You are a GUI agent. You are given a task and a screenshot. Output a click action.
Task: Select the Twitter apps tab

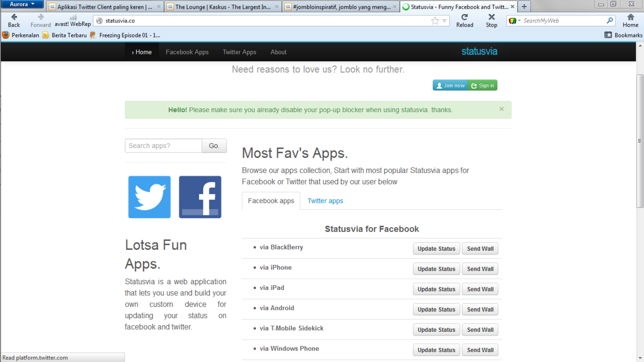[x=326, y=201]
